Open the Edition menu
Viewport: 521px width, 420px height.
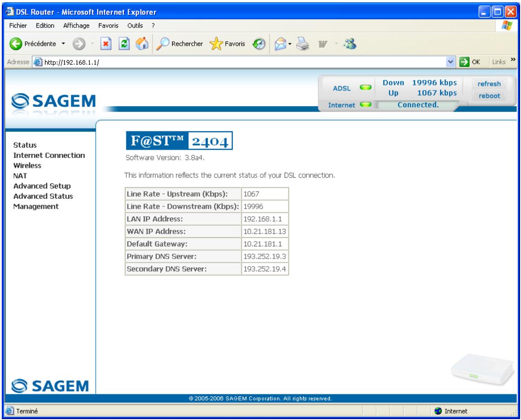click(45, 26)
